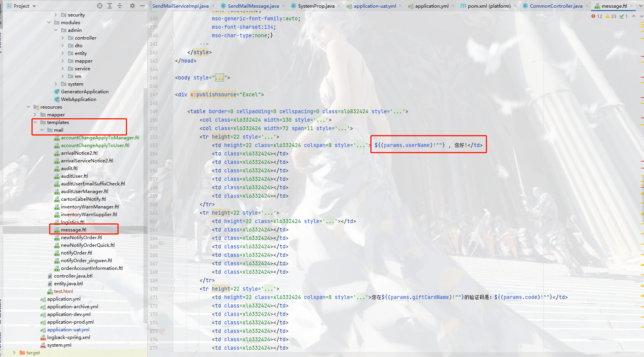Hide the Project tool window
The height and width of the screenshot is (357, 644).
142,5
